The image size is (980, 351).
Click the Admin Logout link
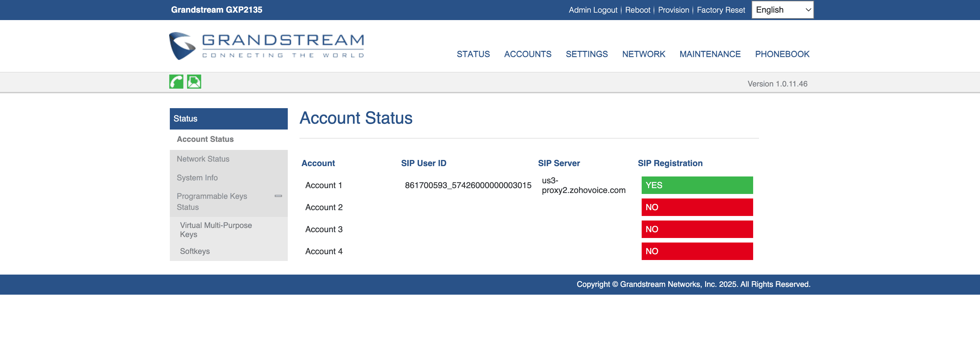593,10
